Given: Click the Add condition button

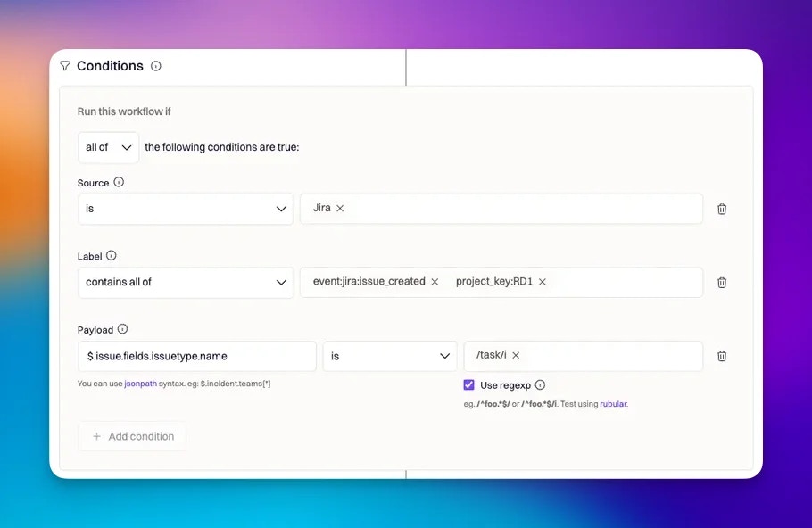Looking at the screenshot, I should coord(132,436).
